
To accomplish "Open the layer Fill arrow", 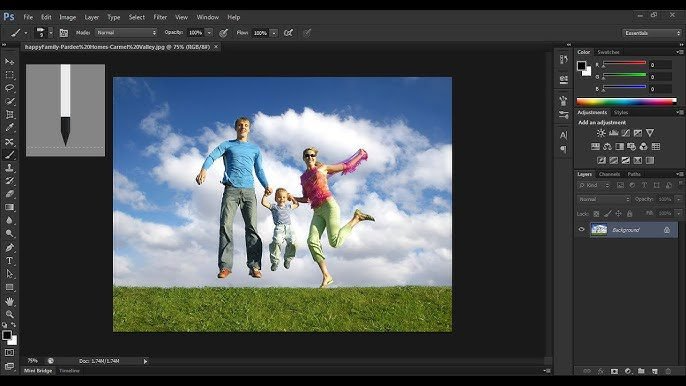I will tap(678, 214).
